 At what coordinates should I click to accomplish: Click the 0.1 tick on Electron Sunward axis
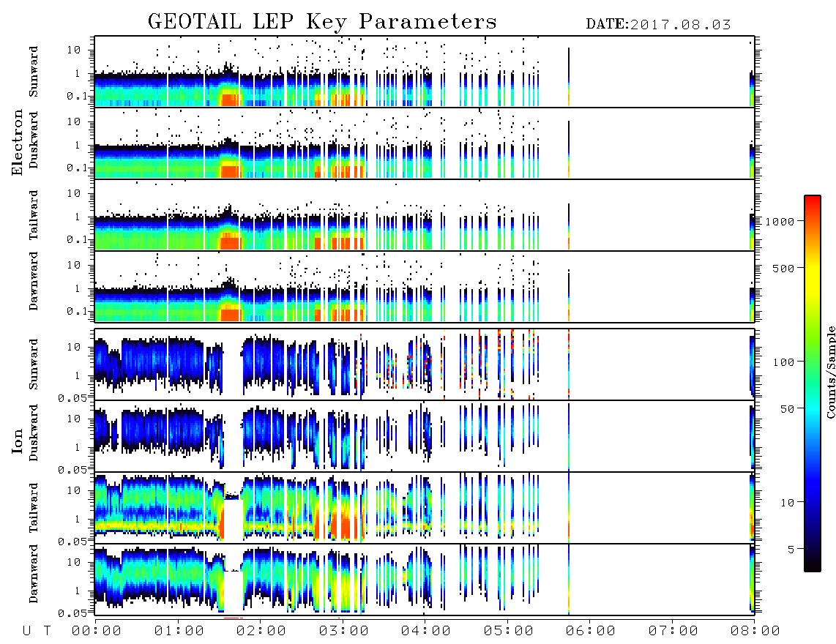(x=77, y=96)
